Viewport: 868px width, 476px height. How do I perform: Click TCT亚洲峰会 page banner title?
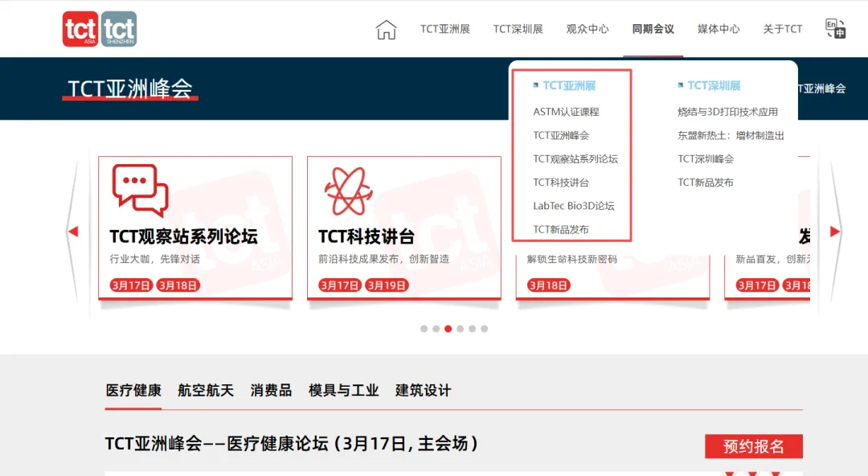click(130, 88)
